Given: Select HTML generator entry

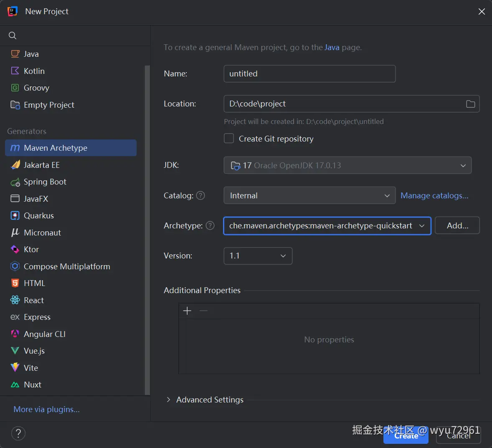Looking at the screenshot, I should pos(71,283).
